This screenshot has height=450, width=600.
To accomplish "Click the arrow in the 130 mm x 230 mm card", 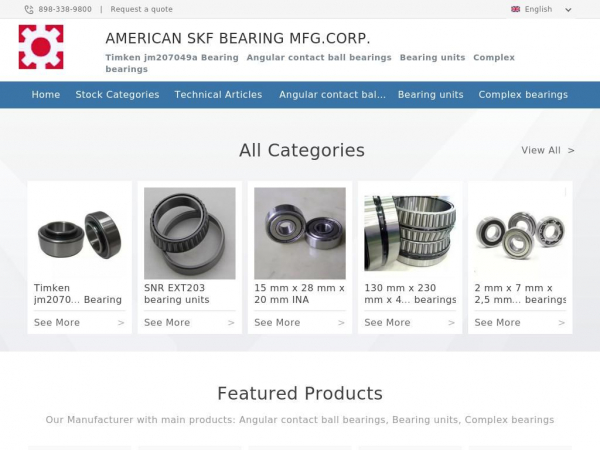I will [452, 323].
